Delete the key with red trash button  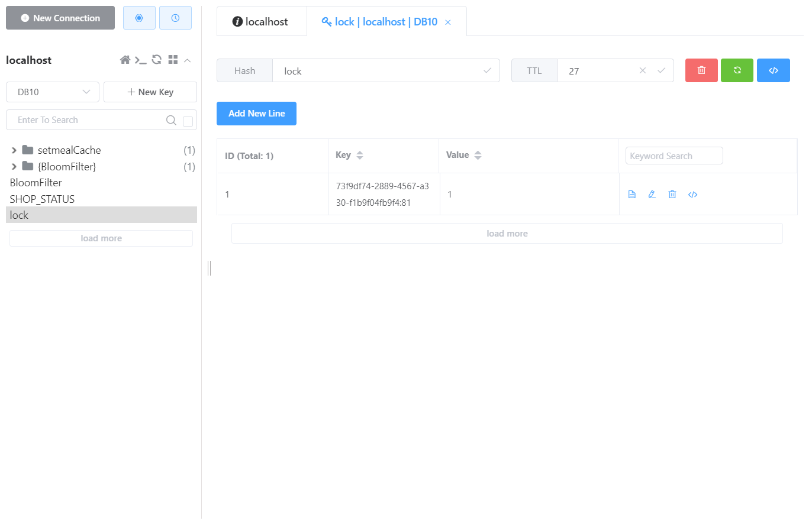701,70
